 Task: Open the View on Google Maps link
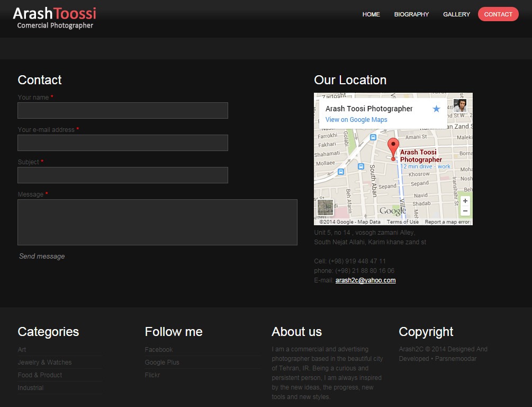356,120
